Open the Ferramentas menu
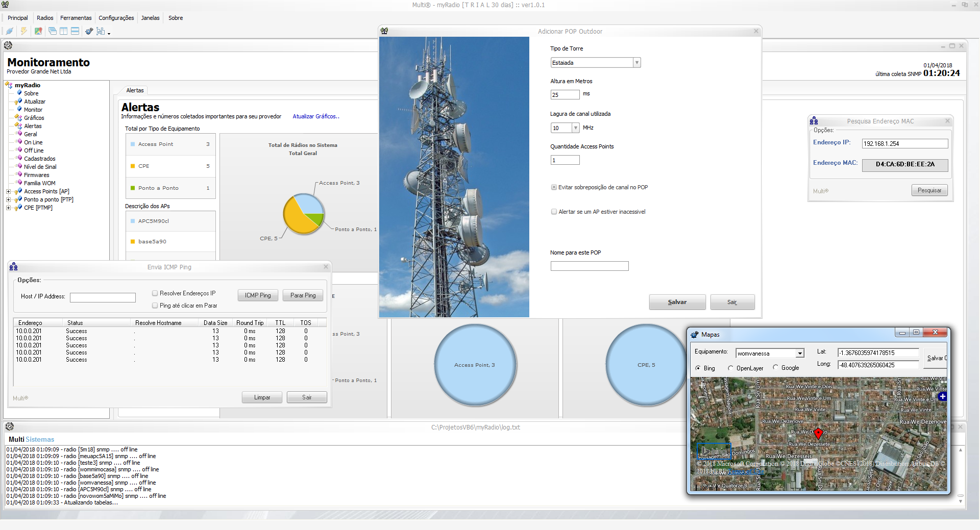Viewport: 980px width, 530px height. (76, 18)
